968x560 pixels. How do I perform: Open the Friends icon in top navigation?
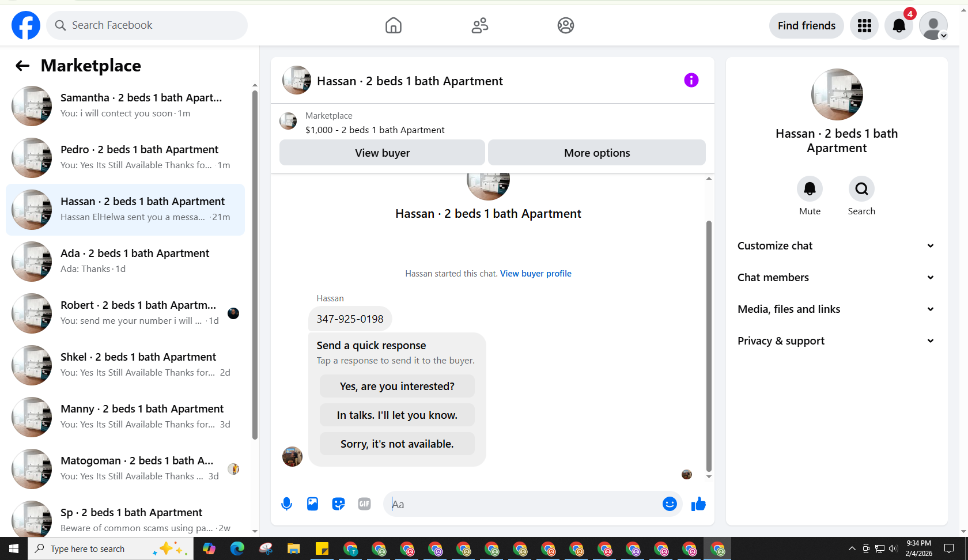click(x=480, y=25)
